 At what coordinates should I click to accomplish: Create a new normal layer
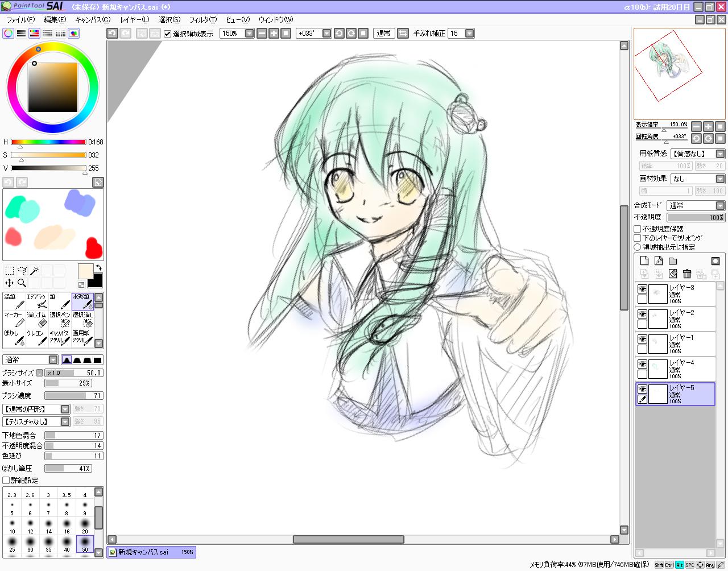[x=644, y=260]
